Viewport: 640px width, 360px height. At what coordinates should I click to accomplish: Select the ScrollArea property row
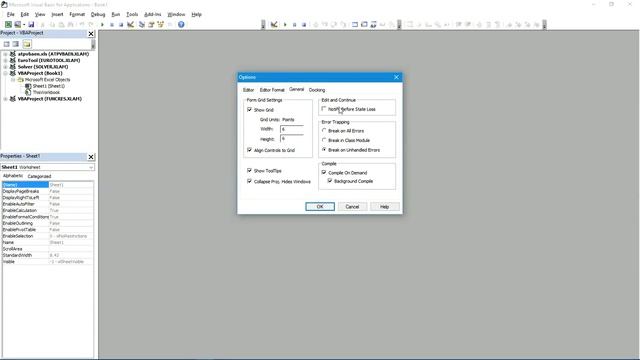(x=48, y=249)
